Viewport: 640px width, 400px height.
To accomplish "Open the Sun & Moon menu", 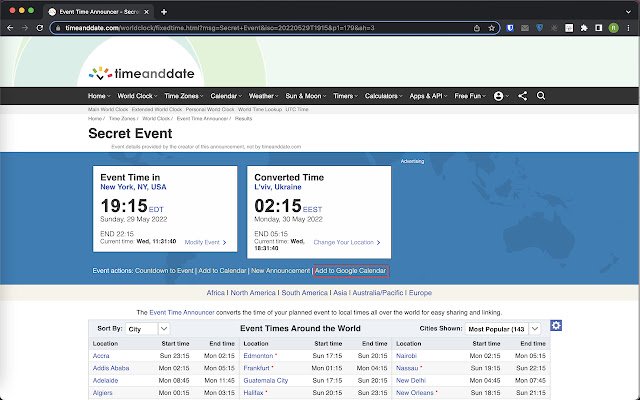I will pyautogui.click(x=306, y=96).
